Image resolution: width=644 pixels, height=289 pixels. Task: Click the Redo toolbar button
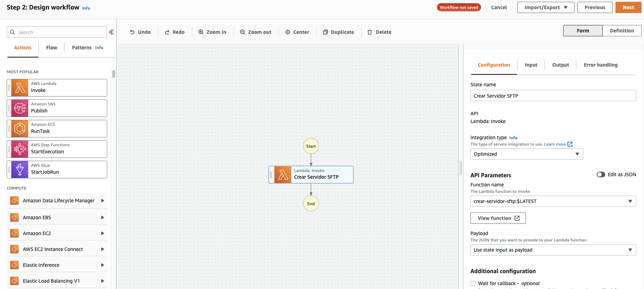tap(175, 32)
